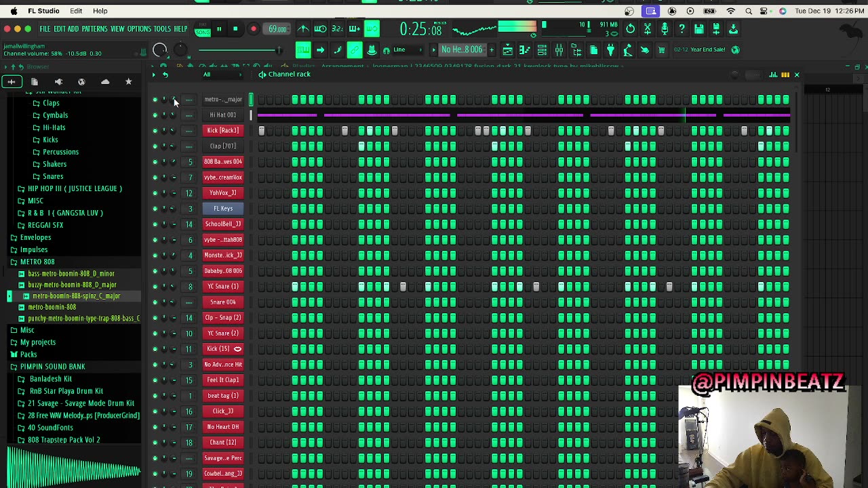Image resolution: width=868 pixels, height=488 pixels.
Task: Select the Hi Hat 001 channel button
Action: (223, 115)
